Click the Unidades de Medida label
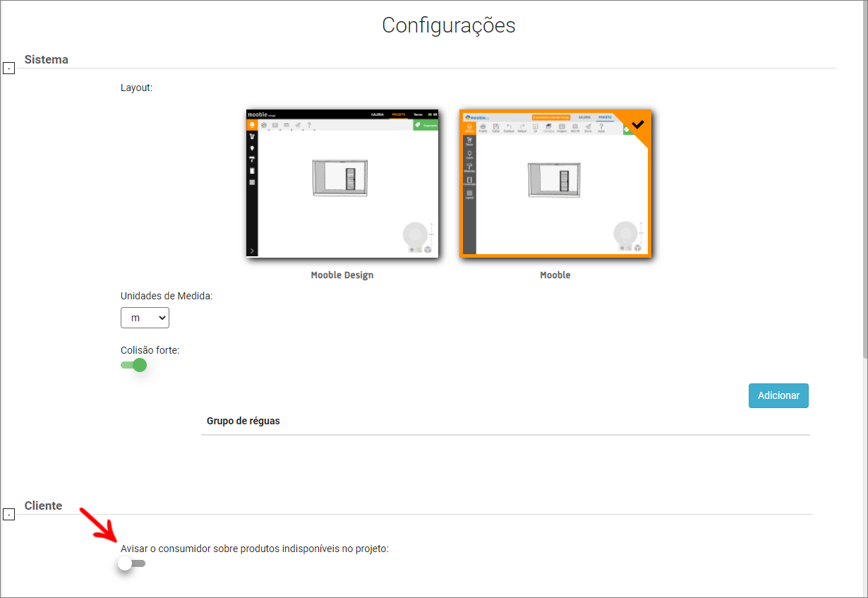Viewport: 868px width, 598px height. 167,296
